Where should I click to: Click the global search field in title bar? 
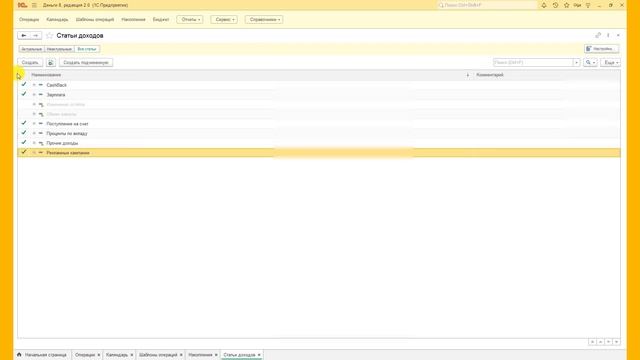(x=487, y=5)
